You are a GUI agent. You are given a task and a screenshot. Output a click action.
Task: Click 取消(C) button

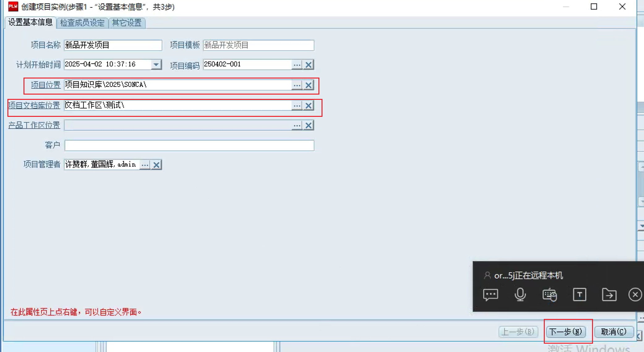point(614,332)
